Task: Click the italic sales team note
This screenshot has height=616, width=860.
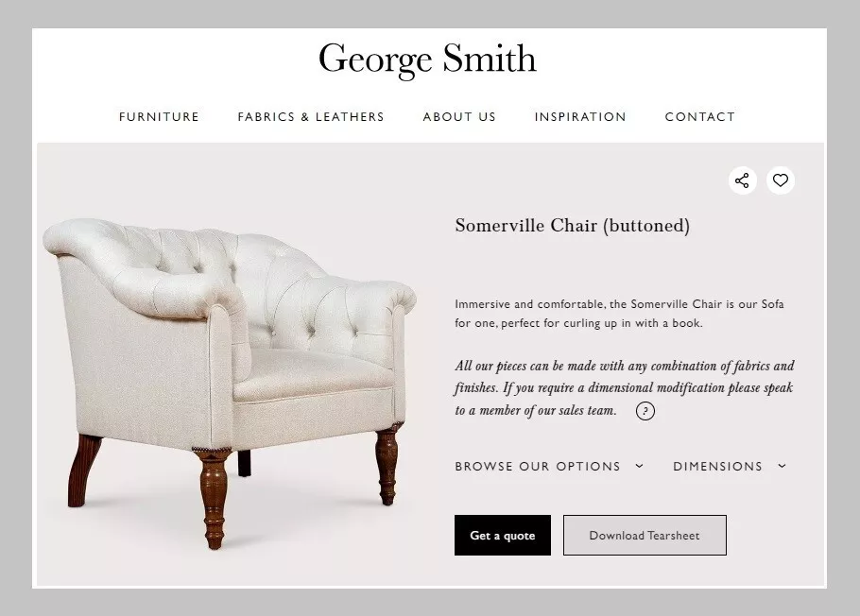Action: (x=624, y=387)
